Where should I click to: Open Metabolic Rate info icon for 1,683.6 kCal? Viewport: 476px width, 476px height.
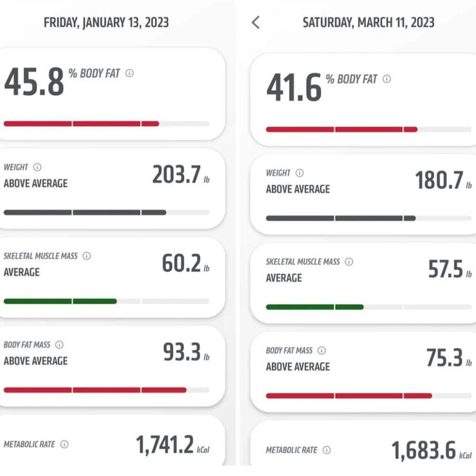327,450
